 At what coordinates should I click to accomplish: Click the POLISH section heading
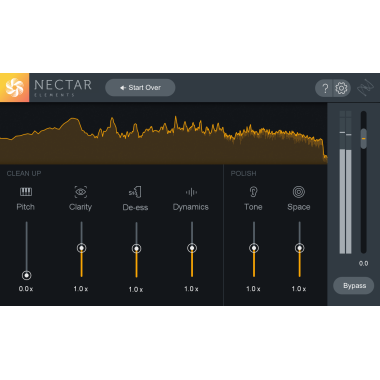(244, 174)
